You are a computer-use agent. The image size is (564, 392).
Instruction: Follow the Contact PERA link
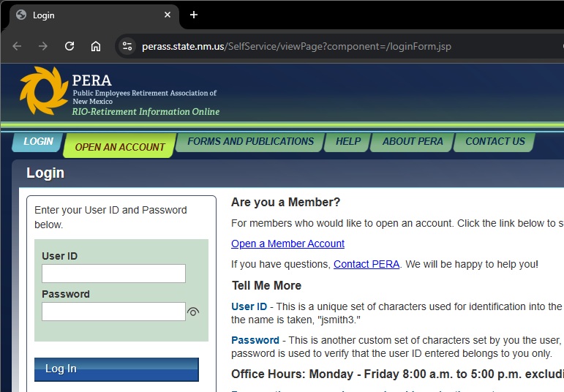[x=366, y=264]
